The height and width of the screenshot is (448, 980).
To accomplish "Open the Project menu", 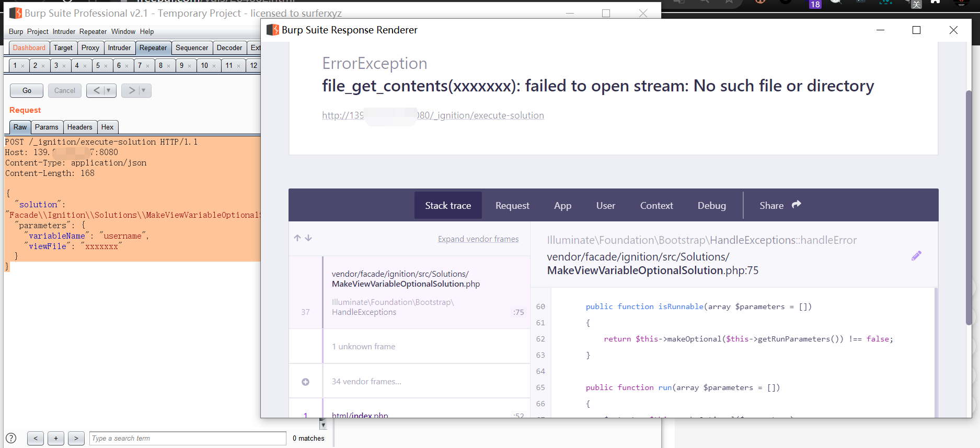I will (38, 32).
